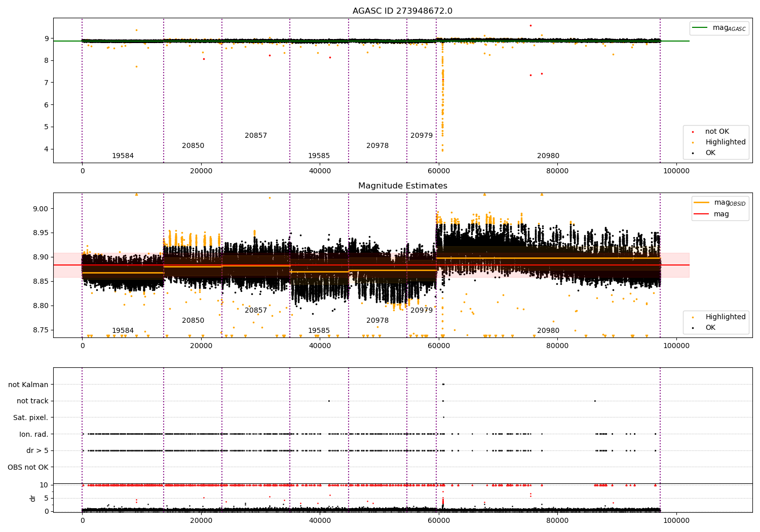The height and width of the screenshot is (532, 760).
Task: Click OBSID label 19584 in Magnitude Estimates plot
Action: (x=123, y=331)
